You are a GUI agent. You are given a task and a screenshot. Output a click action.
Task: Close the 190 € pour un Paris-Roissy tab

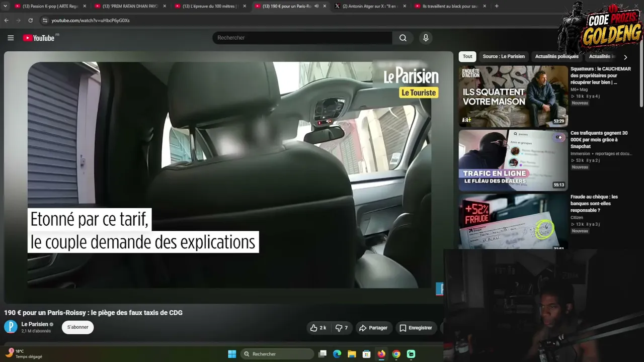tap(325, 6)
